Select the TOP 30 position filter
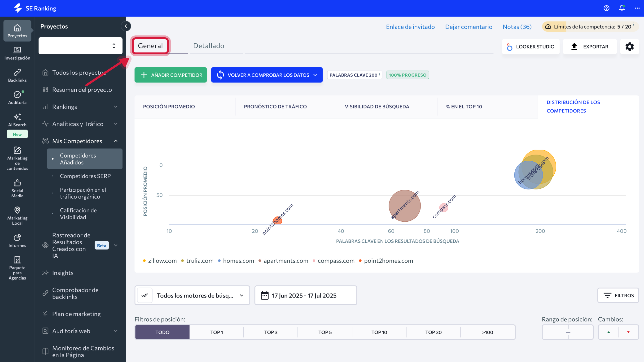Screen dimensions: 644x362 click(x=433, y=332)
